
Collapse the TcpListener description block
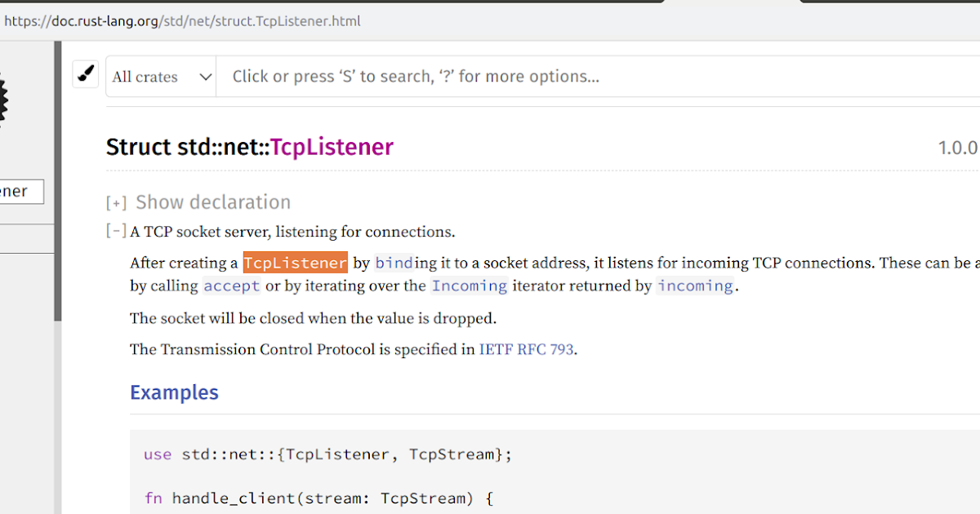click(x=115, y=230)
